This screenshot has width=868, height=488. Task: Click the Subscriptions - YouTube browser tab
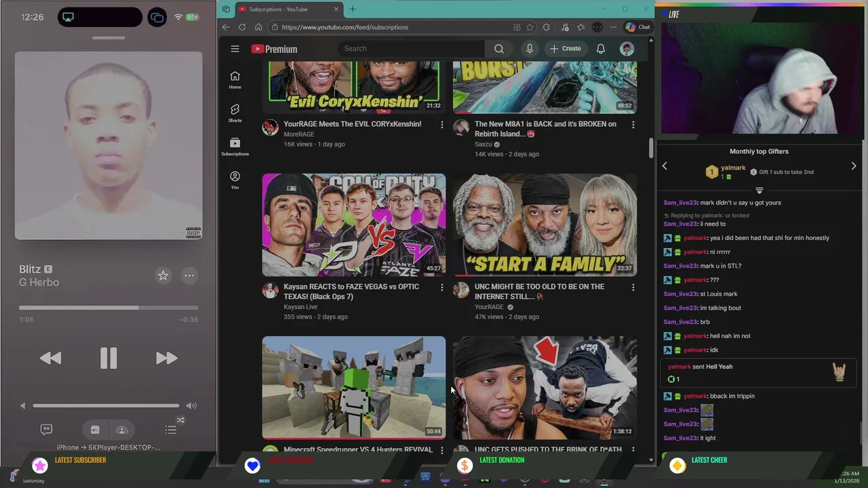coord(288,9)
